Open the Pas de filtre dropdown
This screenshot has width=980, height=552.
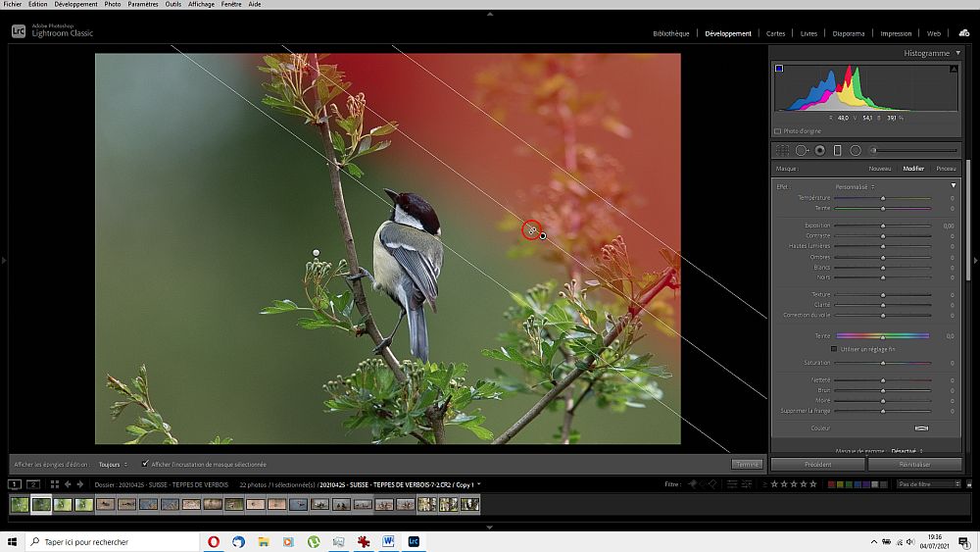point(929,483)
